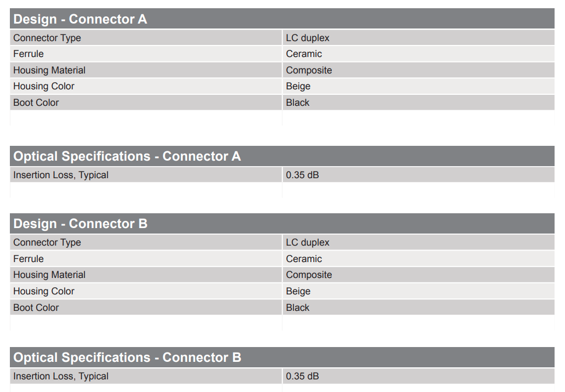
Task: Select "Housing Material" label in Connector A table
Action: pos(49,70)
